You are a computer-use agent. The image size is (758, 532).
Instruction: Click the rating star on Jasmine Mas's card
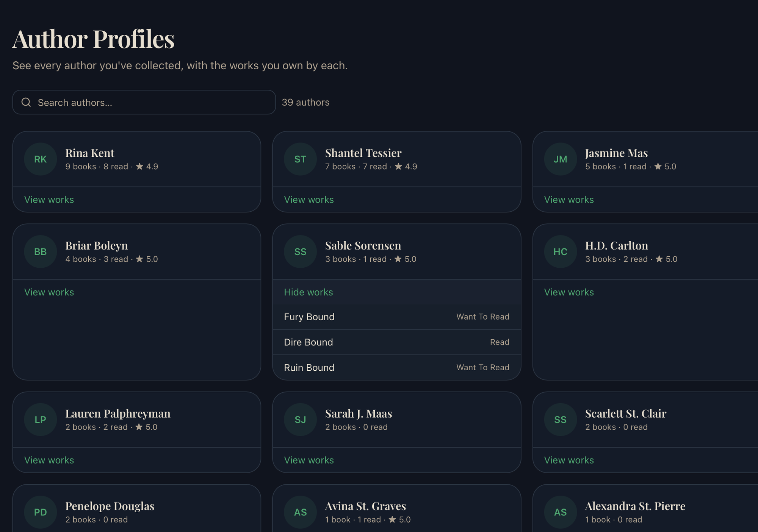click(x=658, y=166)
